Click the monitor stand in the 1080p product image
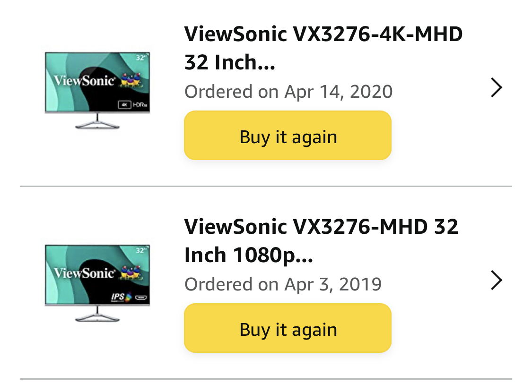 click(x=97, y=315)
